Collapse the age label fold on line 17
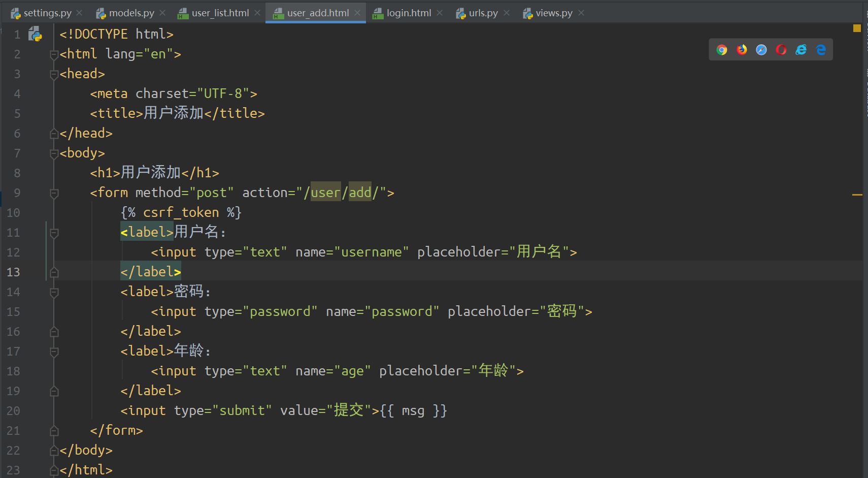Screen dimensions: 868x478 [x=54, y=352]
